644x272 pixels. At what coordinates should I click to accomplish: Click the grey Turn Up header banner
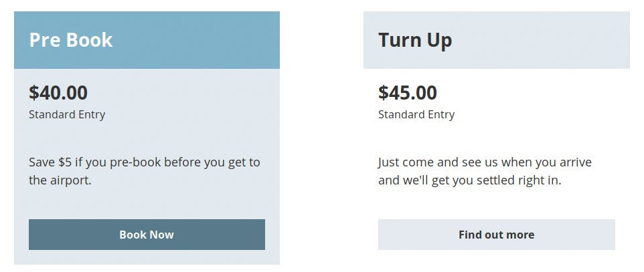(497, 40)
